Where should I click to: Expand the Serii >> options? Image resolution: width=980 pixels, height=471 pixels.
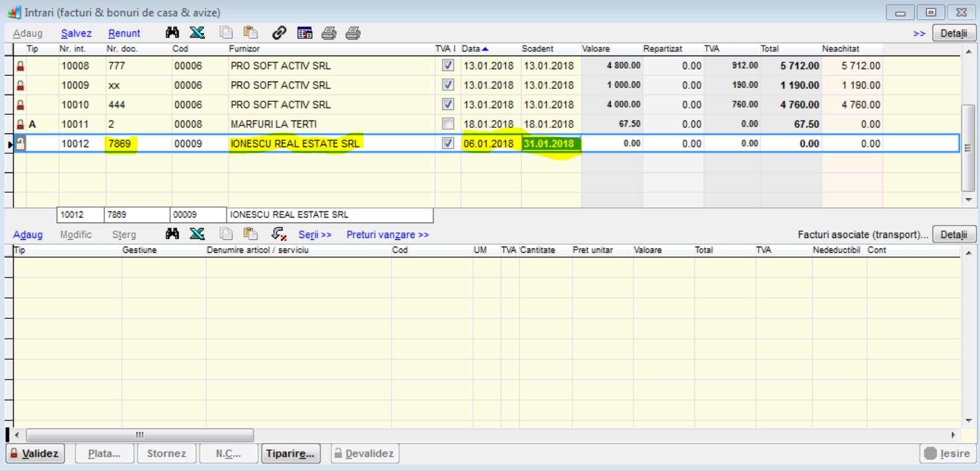coord(315,234)
